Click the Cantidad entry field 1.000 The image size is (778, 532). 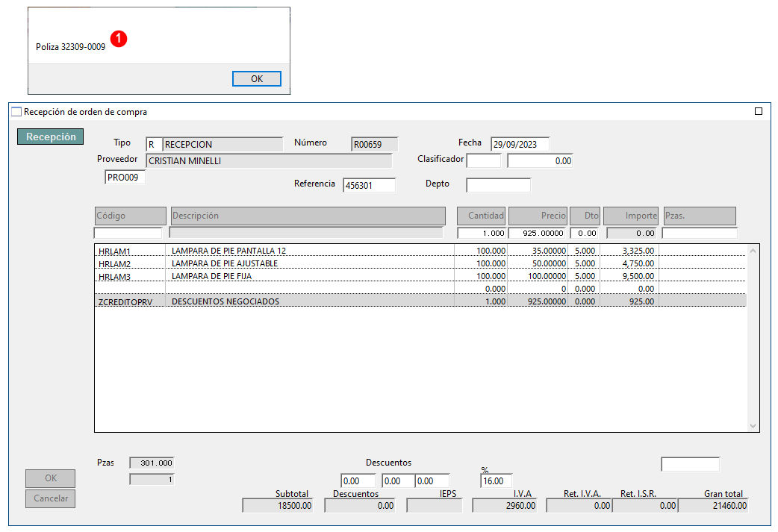coord(482,233)
